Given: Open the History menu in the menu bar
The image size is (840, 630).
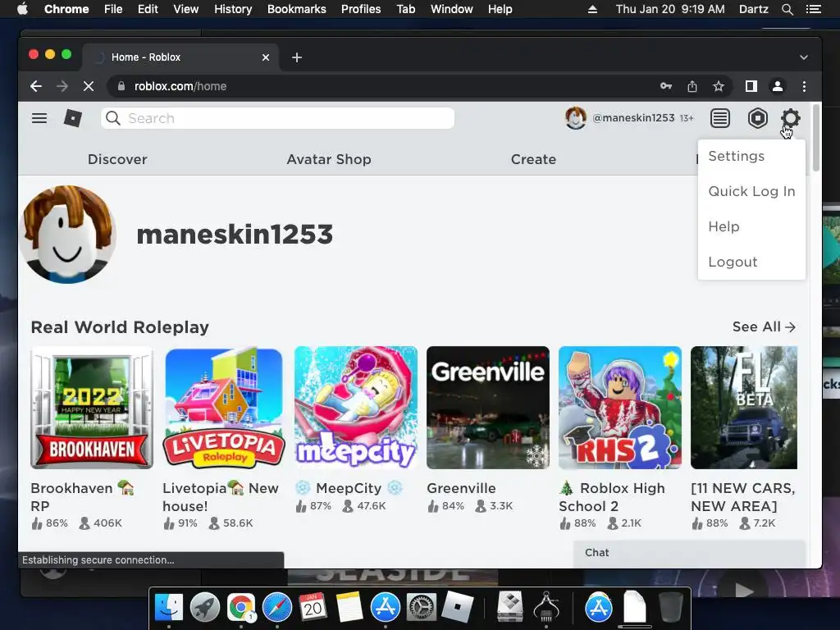Looking at the screenshot, I should coord(233,9).
